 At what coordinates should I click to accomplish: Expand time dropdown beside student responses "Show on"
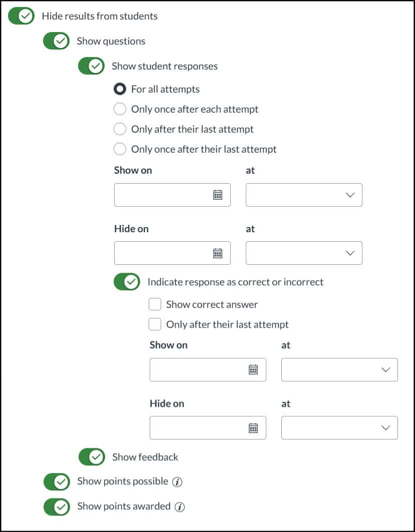coord(304,195)
